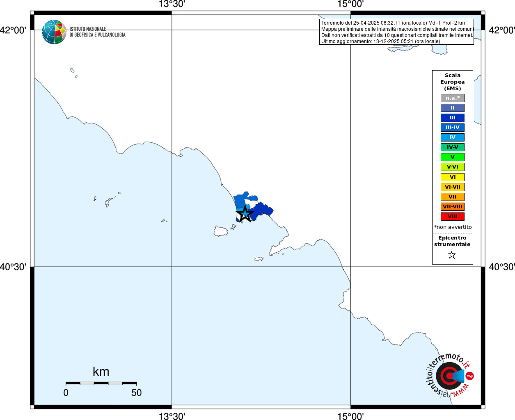The width and height of the screenshot is (515, 420).
Task: Click the 'Ultimo aggiornamento' info line
Action: tap(380, 41)
